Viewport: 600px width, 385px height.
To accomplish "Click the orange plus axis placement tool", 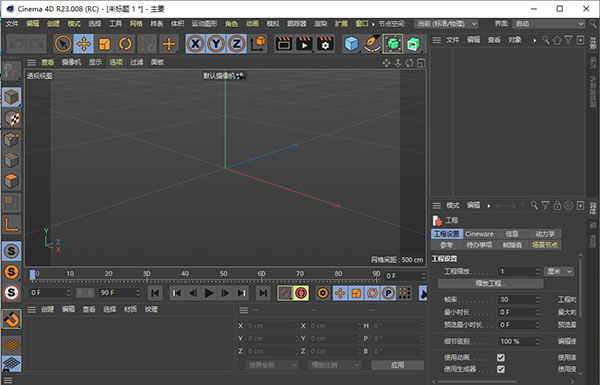I will pyautogui.click(x=169, y=44).
